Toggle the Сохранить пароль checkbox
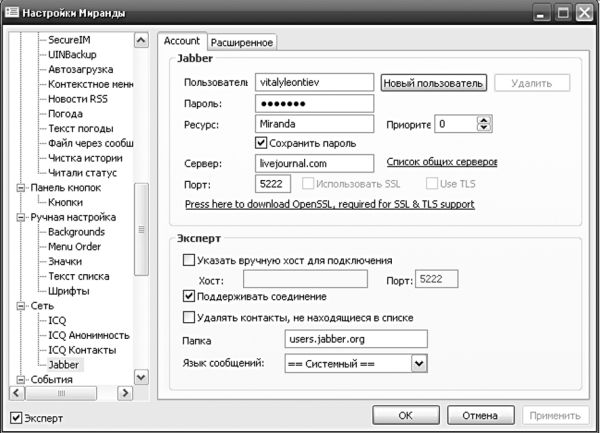Viewport: 600px width, 433px height. click(x=262, y=144)
